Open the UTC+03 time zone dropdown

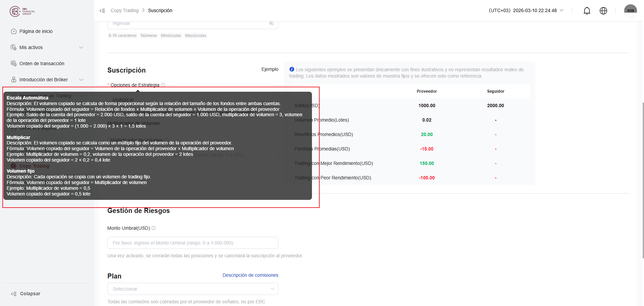click(x=526, y=10)
